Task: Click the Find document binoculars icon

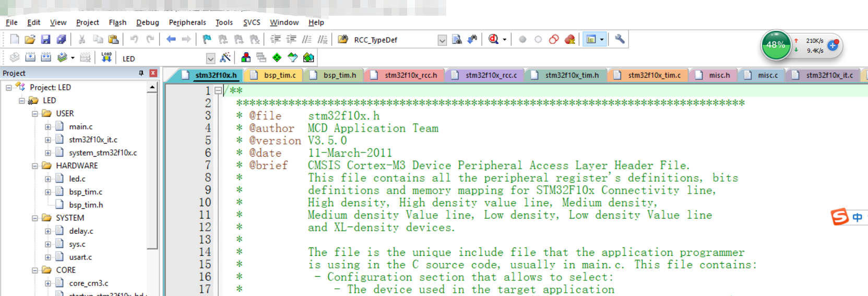Action: pyautogui.click(x=457, y=39)
